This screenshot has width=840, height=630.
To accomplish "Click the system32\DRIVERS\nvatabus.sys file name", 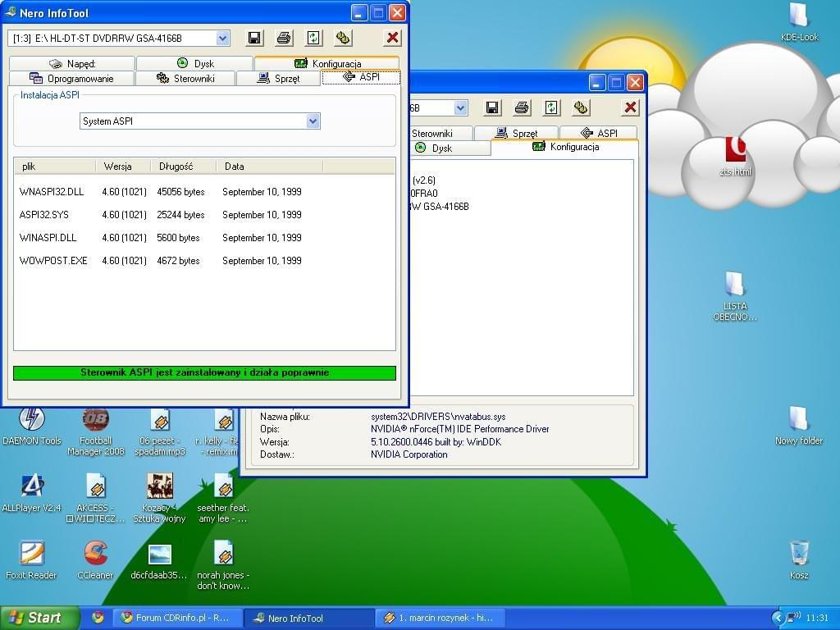I will click(x=438, y=417).
